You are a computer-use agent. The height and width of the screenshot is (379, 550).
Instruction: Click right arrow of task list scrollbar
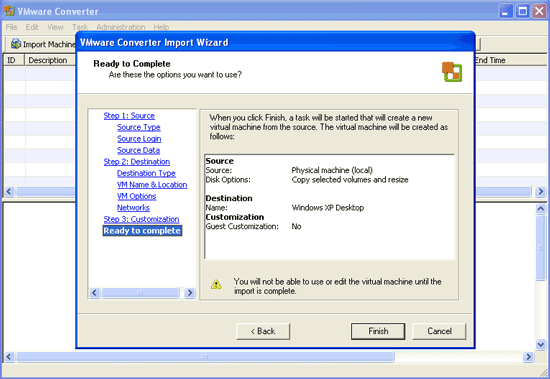pos(541,192)
